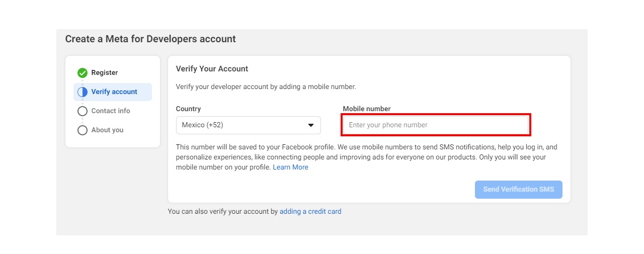Screen dimensions: 644x254
Task: Click the half-filled circle icon beside Verify account
Action: pyautogui.click(x=83, y=92)
